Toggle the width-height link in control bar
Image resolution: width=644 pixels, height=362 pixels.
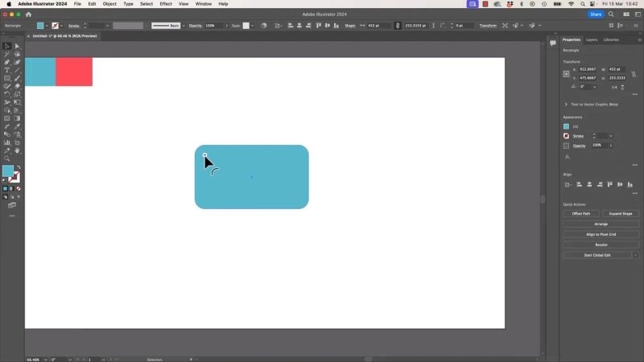pos(398,26)
